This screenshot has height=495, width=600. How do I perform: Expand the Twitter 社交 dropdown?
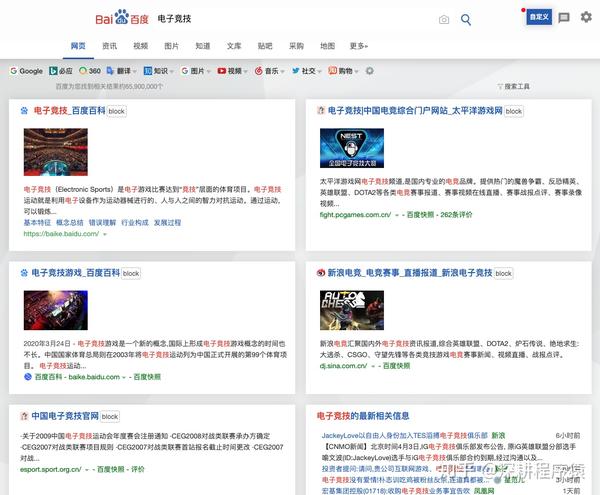307,71
